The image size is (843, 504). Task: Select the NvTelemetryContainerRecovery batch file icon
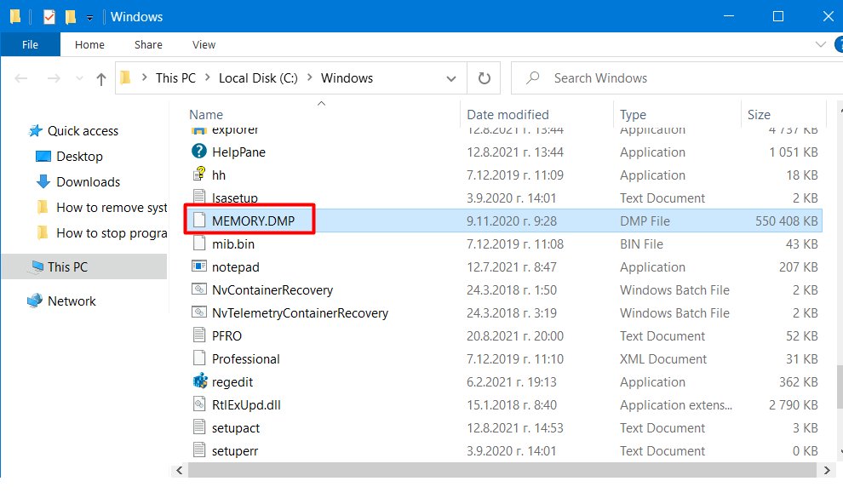pyautogui.click(x=199, y=312)
